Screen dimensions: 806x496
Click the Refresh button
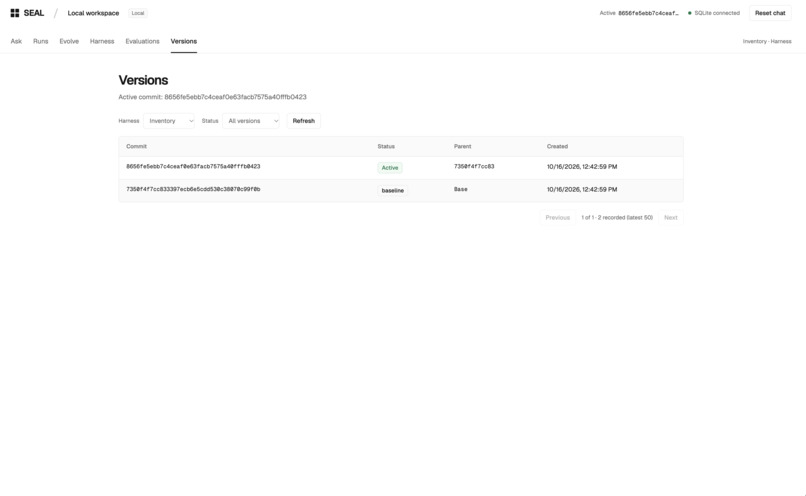tap(304, 121)
